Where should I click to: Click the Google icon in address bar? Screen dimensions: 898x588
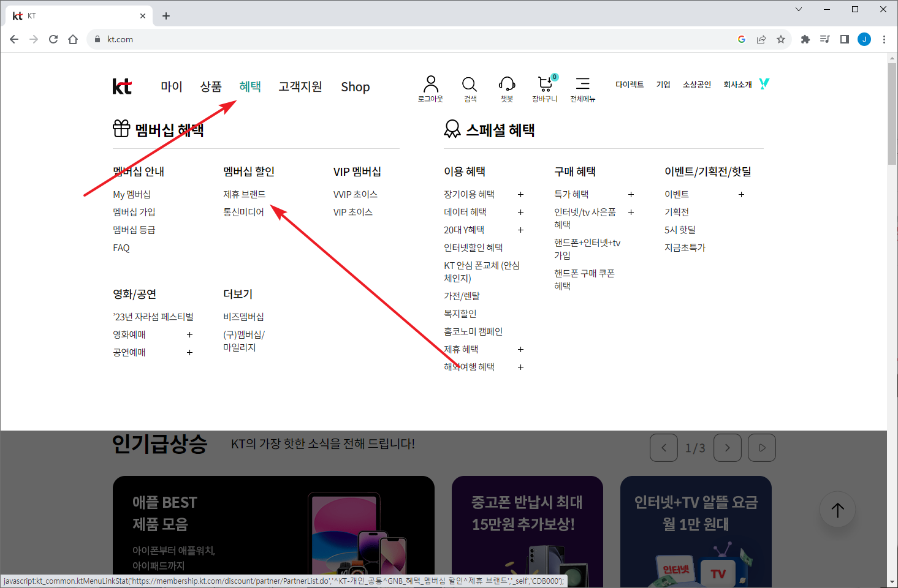click(x=742, y=39)
